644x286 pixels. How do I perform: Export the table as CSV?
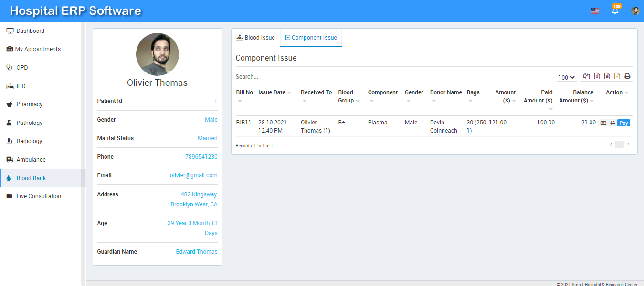click(x=607, y=76)
